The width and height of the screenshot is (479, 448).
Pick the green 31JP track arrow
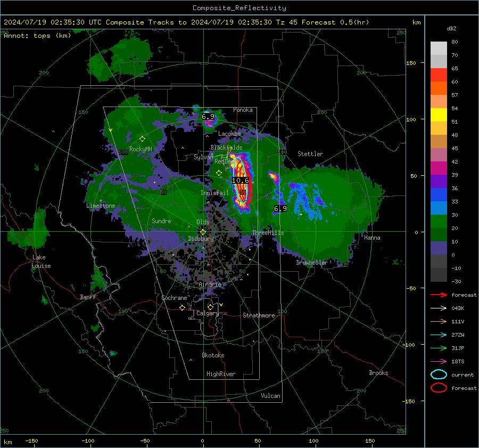coord(439,348)
